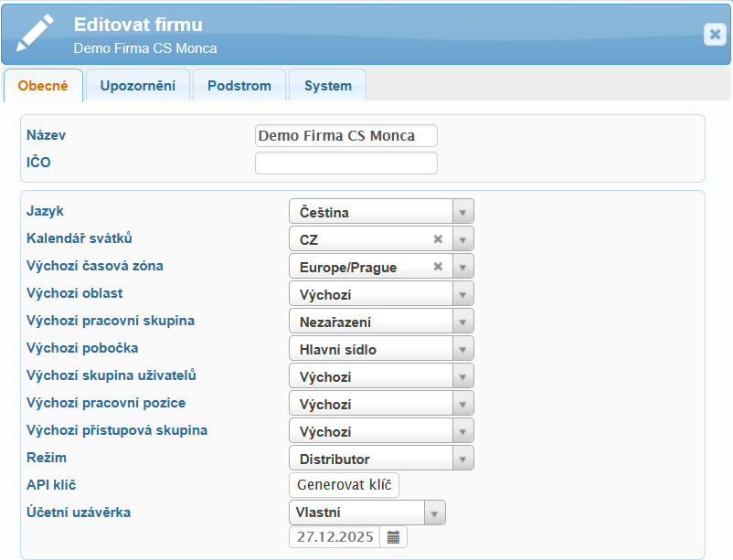The width and height of the screenshot is (733, 560).
Task: Open the Výchozí pobočka dropdown
Action: tap(462, 349)
